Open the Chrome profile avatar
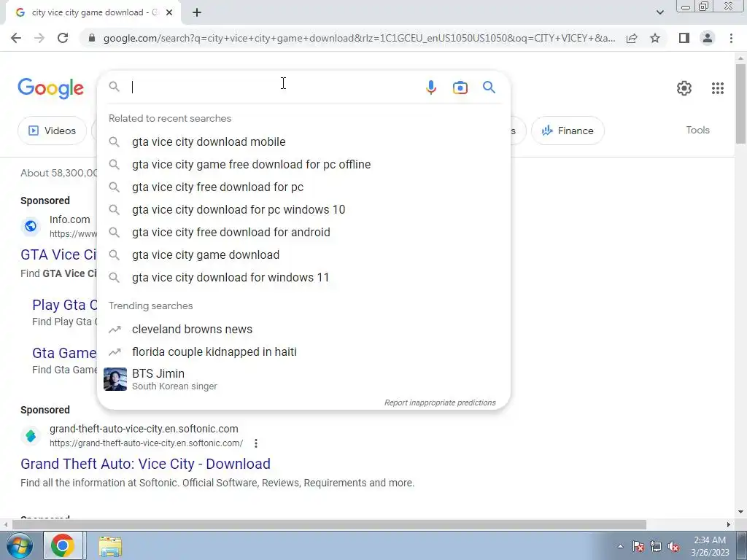Viewport: 747px width, 560px height. [708, 38]
